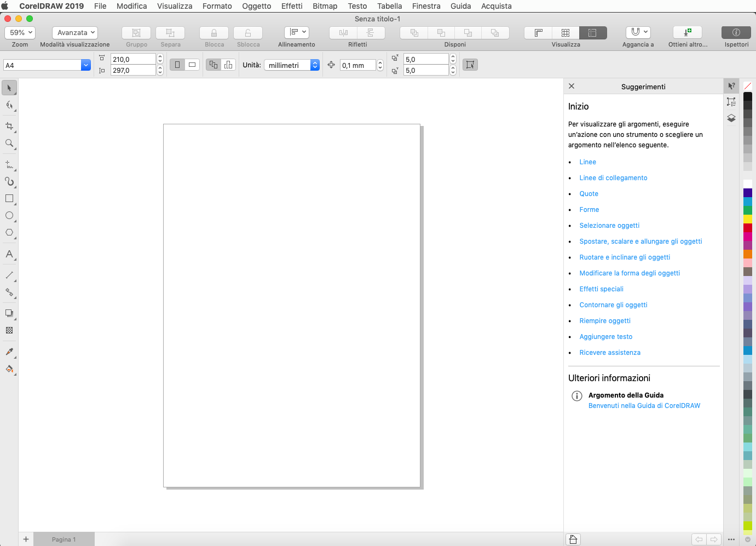
Task: Select the Rectangle tool
Action: tap(9, 198)
